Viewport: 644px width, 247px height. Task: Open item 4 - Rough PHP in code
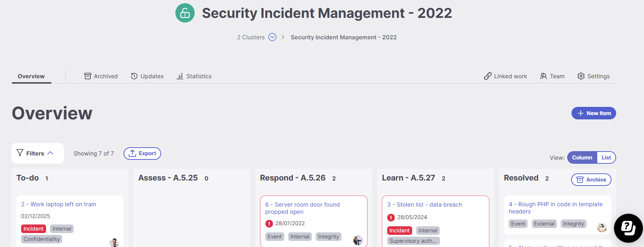click(556, 208)
